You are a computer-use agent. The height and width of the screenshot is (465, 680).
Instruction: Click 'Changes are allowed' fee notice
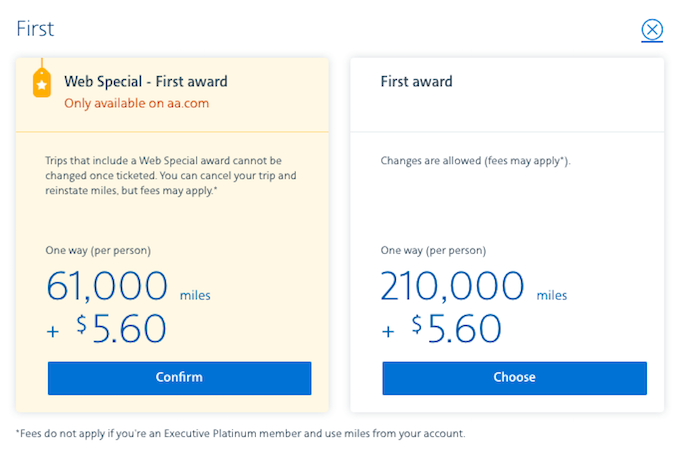click(475, 161)
